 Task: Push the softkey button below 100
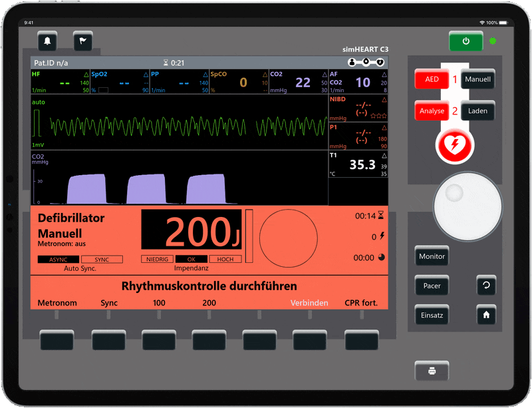(159, 339)
